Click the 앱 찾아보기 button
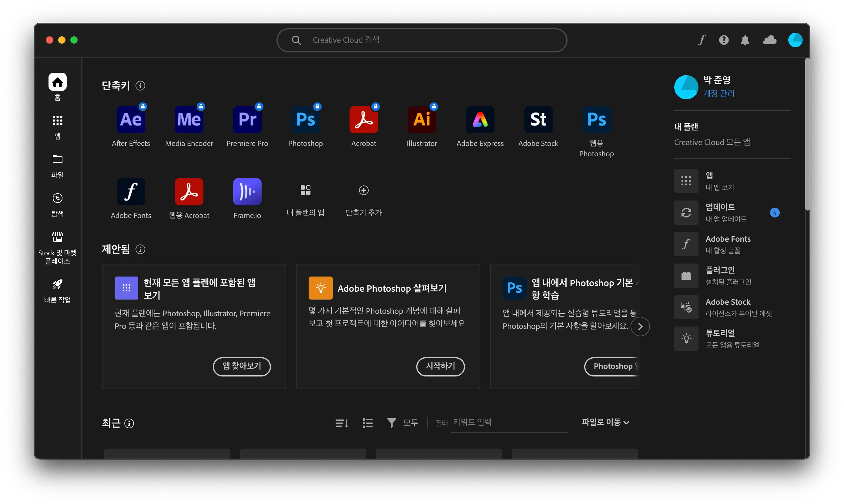The width and height of the screenshot is (844, 504). [x=242, y=366]
